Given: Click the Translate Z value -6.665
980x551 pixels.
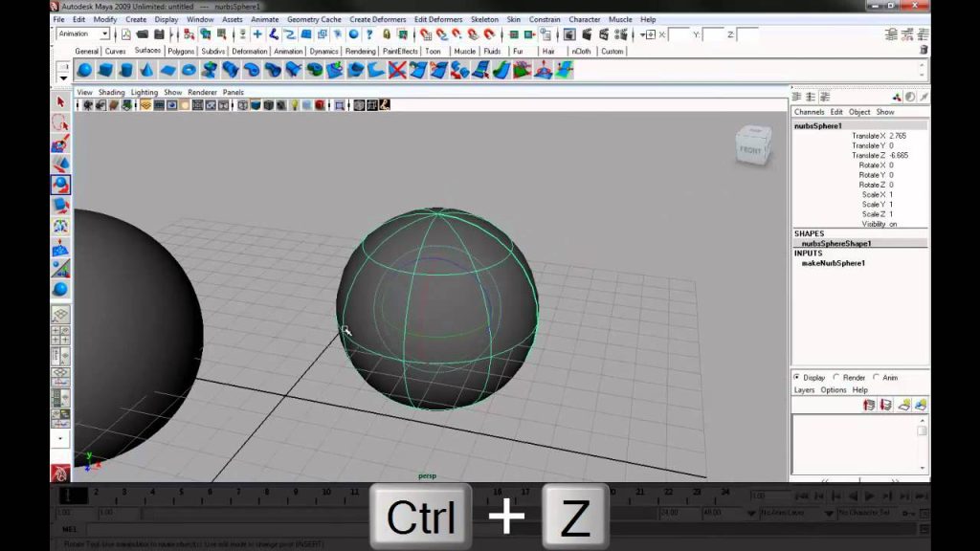Looking at the screenshot, I should (899, 156).
